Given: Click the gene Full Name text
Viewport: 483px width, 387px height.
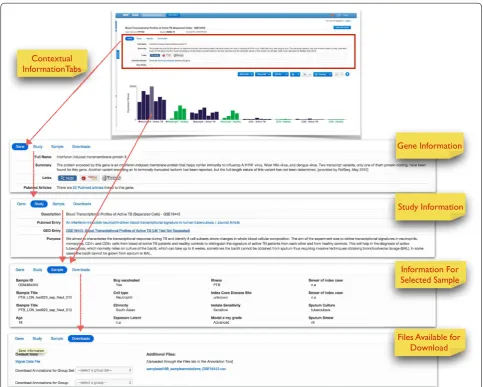Looking at the screenshot, I should click(92, 157).
